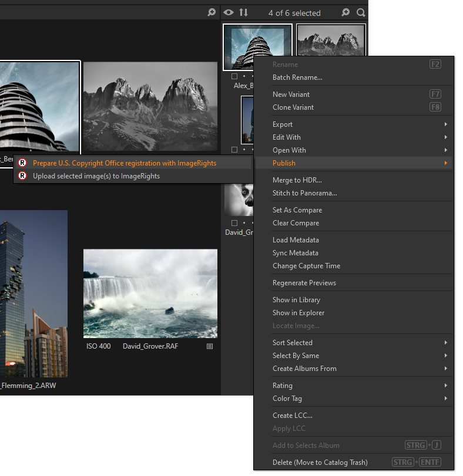The image size is (463, 476).
Task: Tick the checkbox above the David_Gr thumbnail label
Action: tap(234, 223)
